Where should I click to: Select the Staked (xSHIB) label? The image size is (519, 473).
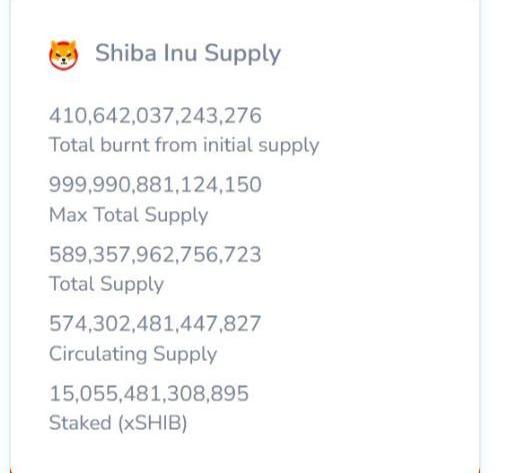118,423
